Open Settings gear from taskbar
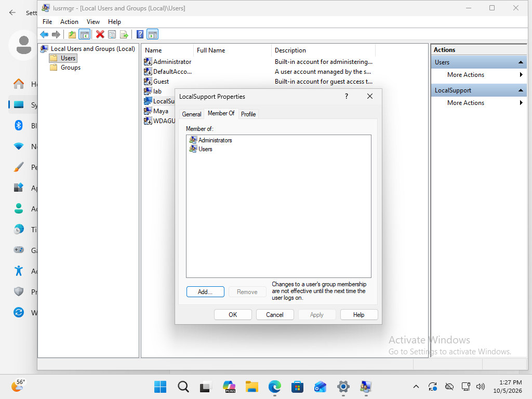This screenshot has width=532, height=399. click(343, 387)
